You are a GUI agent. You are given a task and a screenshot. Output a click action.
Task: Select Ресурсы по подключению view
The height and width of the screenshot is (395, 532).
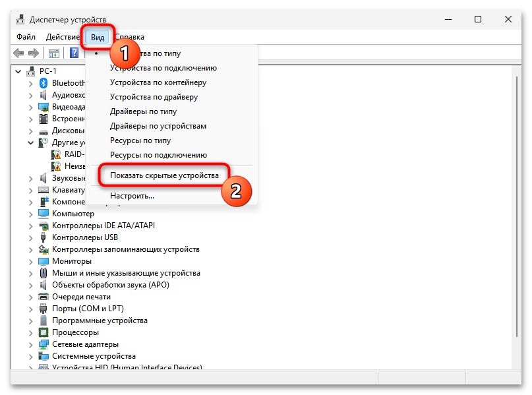tap(158, 155)
